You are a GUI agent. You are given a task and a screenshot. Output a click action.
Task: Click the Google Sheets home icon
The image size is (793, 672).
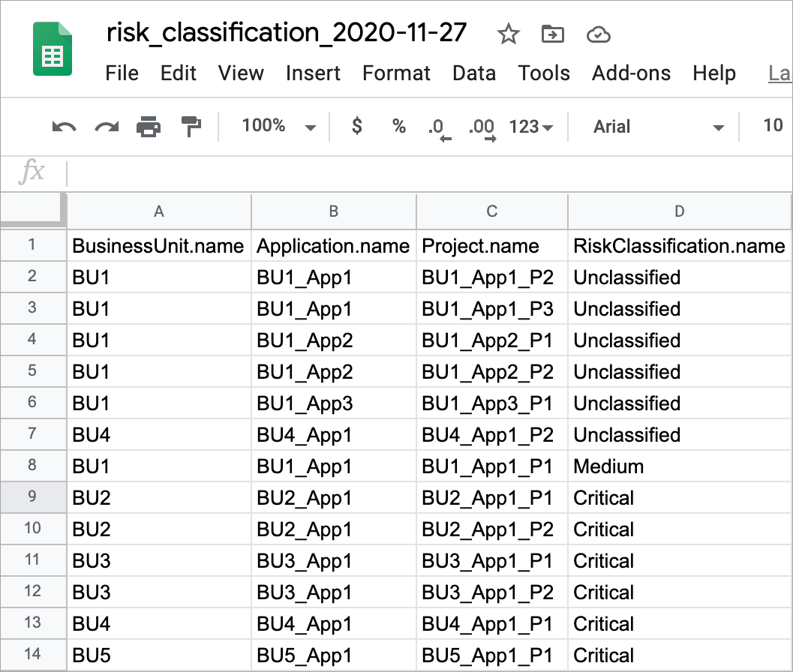(x=53, y=49)
